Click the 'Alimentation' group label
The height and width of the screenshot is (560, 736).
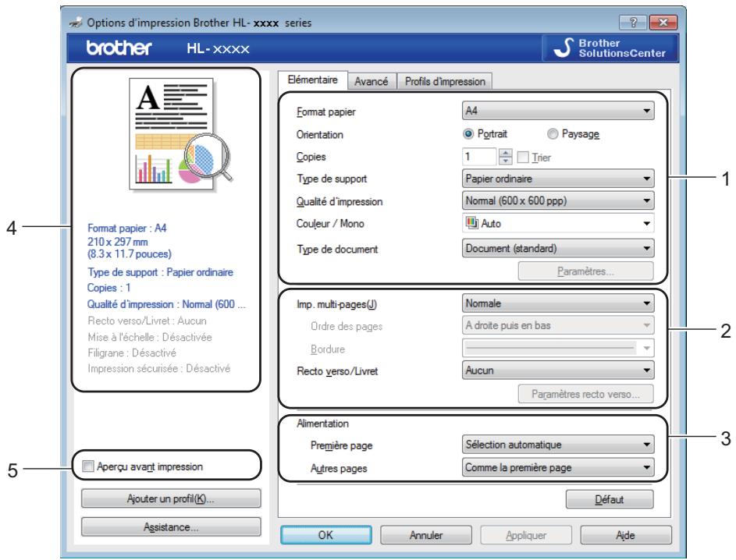(323, 423)
